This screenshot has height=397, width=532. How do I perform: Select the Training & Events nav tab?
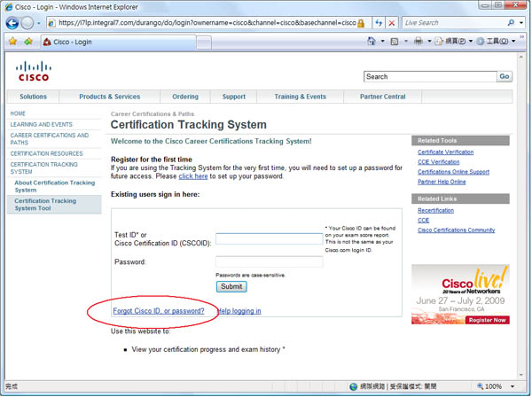[300, 97]
